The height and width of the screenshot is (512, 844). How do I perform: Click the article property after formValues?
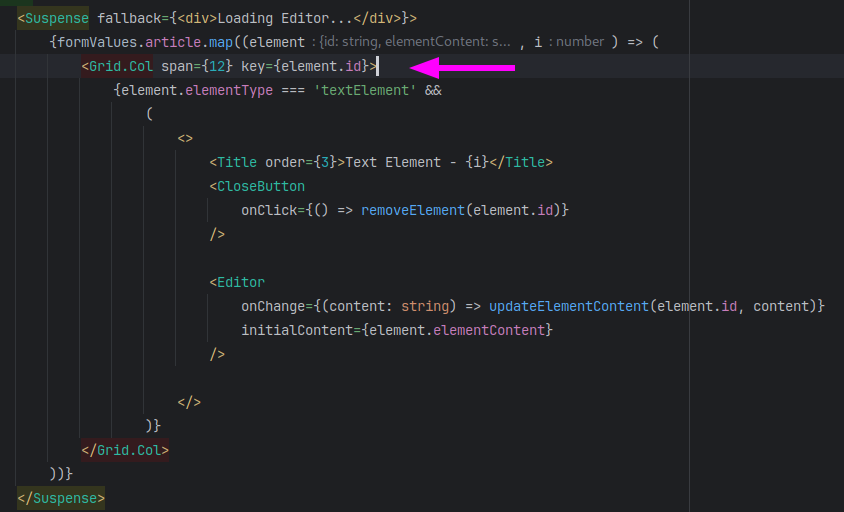coord(173,42)
